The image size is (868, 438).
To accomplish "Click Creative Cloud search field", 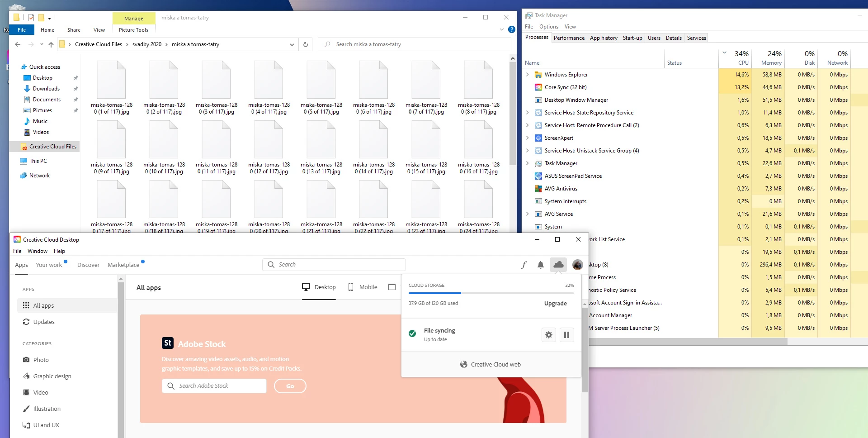I will coord(334,264).
